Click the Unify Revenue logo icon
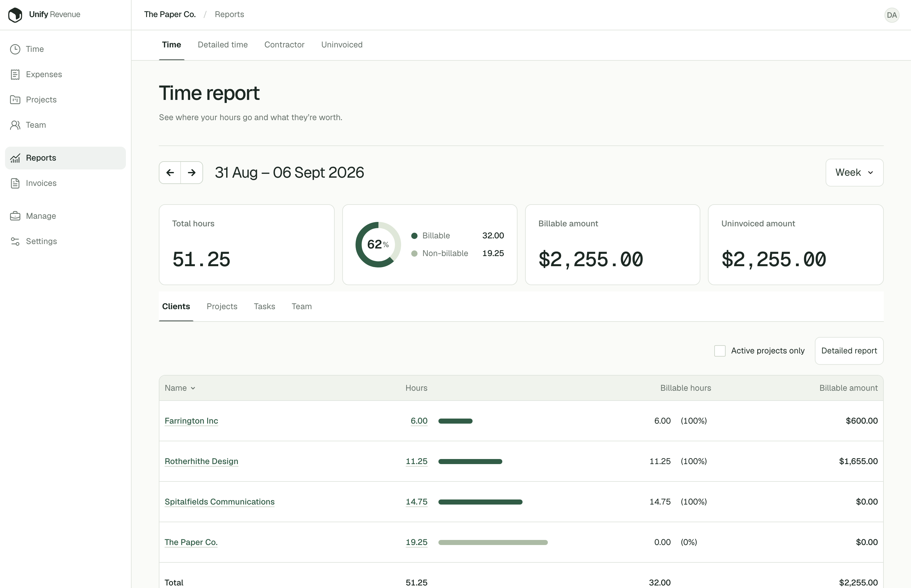The image size is (911, 588). 15,15
